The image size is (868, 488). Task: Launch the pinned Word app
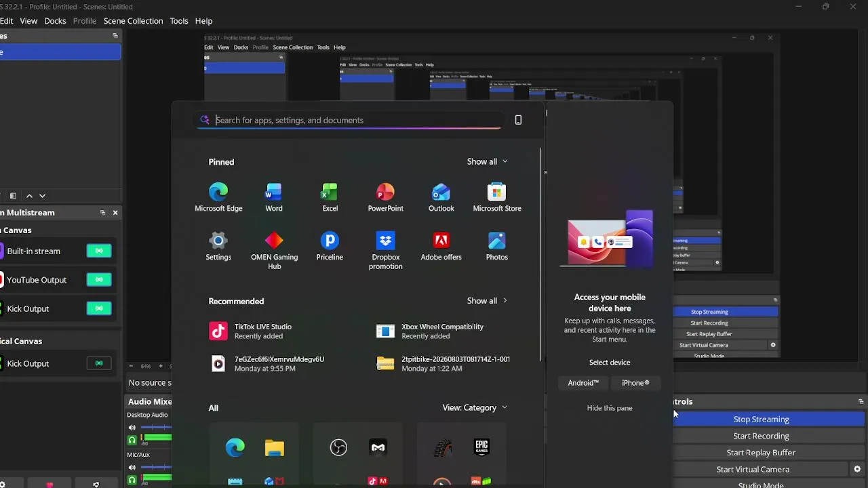(274, 197)
